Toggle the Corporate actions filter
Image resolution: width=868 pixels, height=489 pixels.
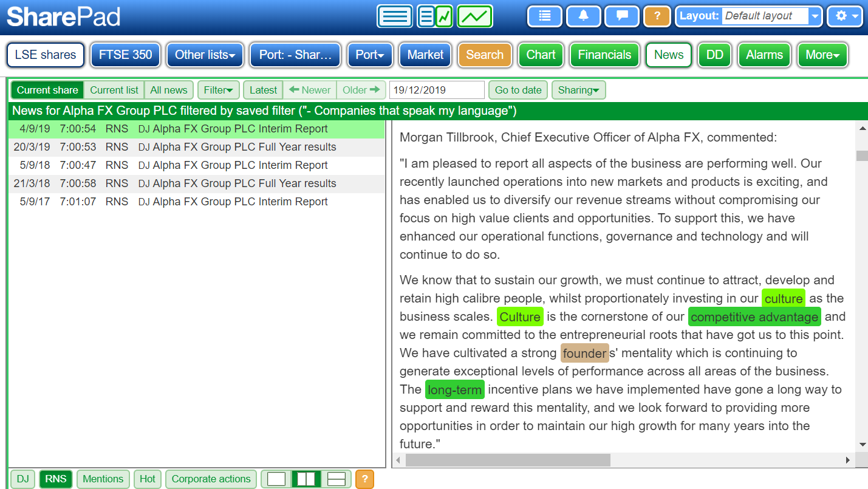[211, 479]
